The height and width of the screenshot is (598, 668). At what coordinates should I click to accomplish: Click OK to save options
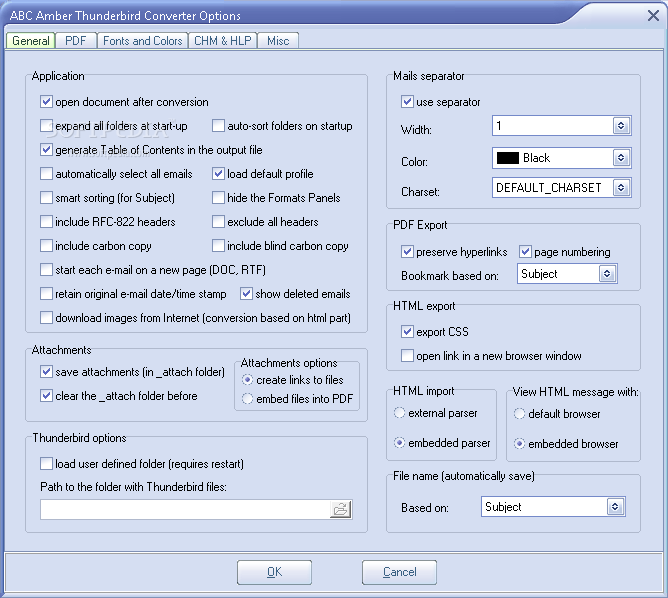coord(274,572)
